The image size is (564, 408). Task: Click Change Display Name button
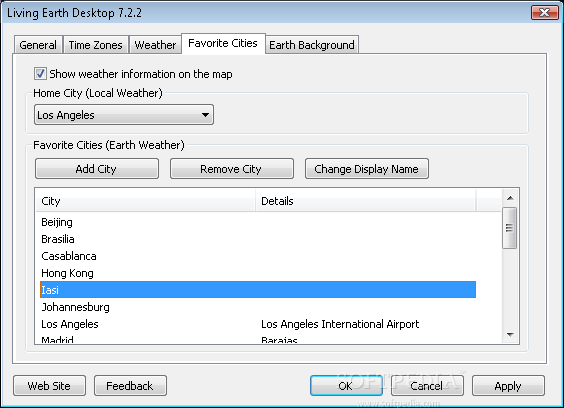coord(367,169)
